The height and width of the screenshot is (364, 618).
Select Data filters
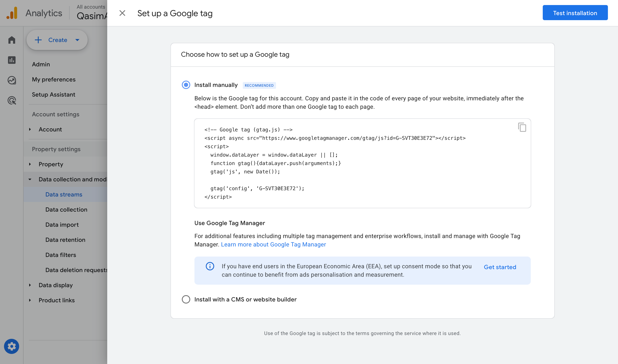coord(61,255)
